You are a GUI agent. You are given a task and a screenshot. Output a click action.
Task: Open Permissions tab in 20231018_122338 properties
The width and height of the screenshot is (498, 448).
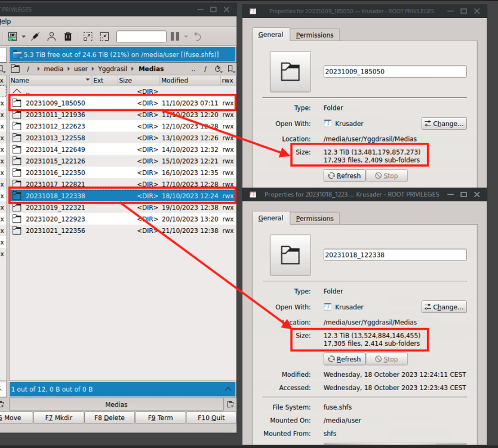(315, 218)
